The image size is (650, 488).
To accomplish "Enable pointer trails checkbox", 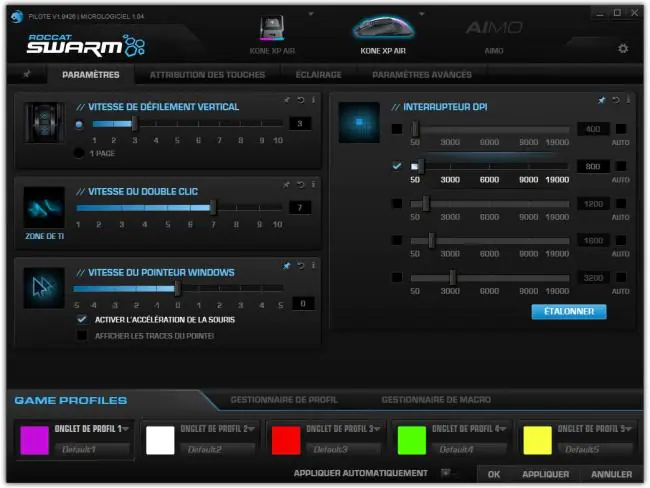I will point(82,335).
